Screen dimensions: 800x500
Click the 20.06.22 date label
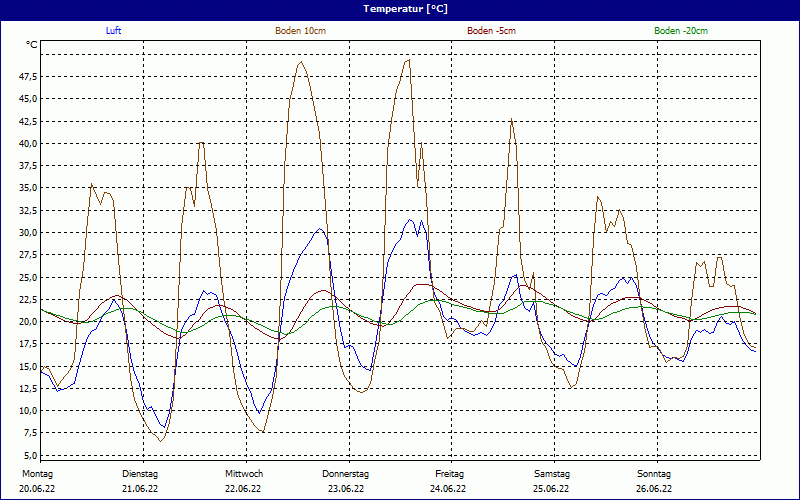pos(38,489)
